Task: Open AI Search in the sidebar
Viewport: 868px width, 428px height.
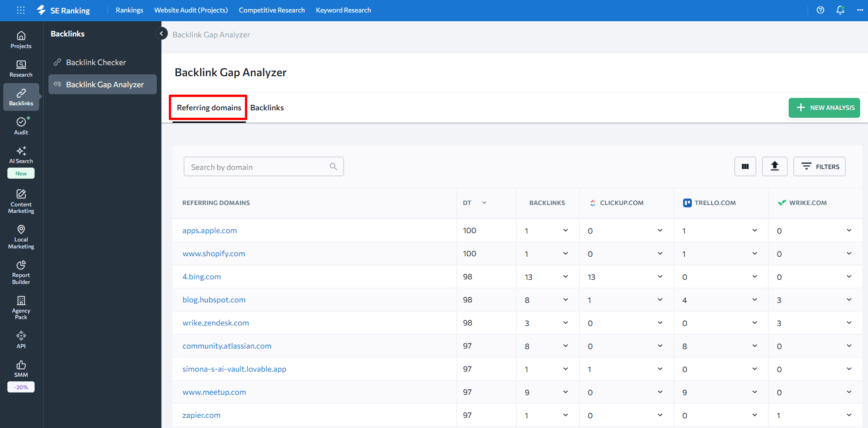Action: pyautogui.click(x=21, y=155)
